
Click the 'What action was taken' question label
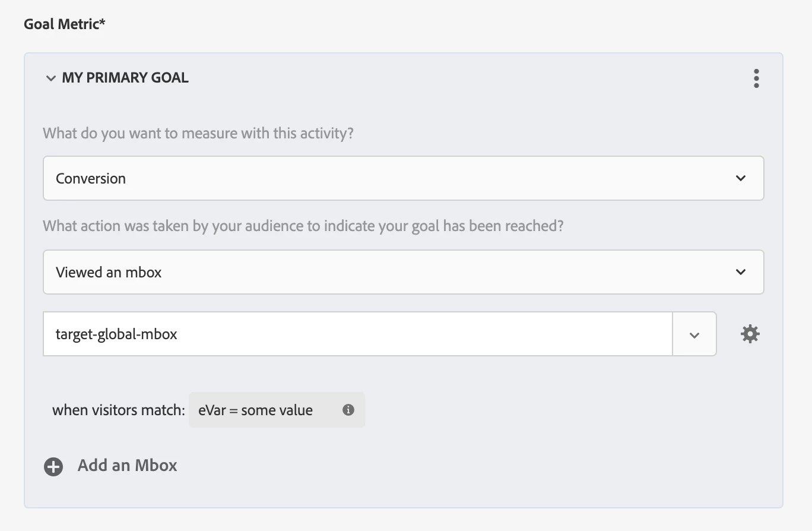click(303, 226)
